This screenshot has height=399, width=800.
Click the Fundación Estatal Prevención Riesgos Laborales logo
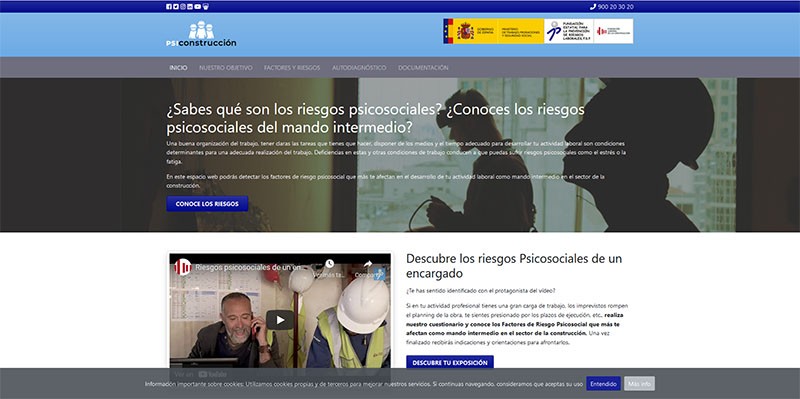(569, 31)
